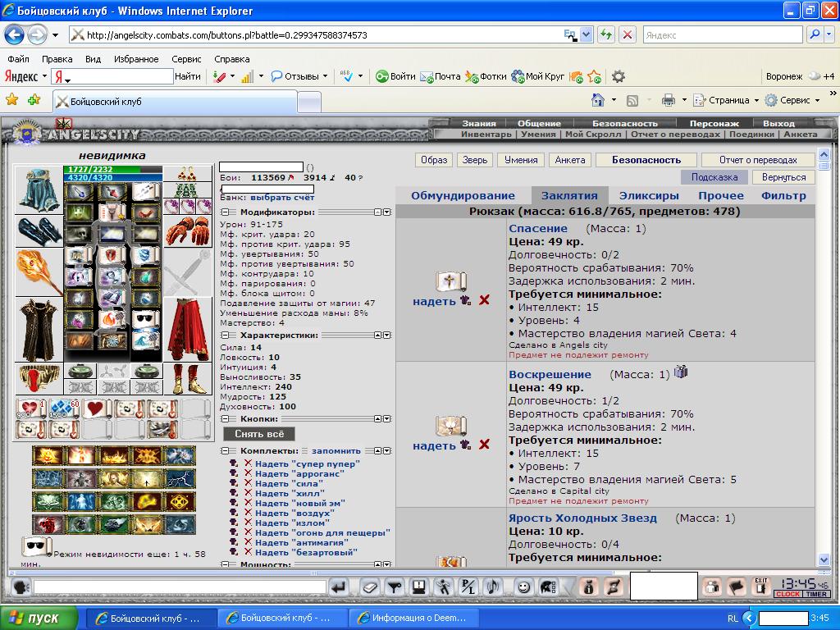The image size is (840, 630).
Task: Switch bottom display to TIMER mode
Action: 816,594
